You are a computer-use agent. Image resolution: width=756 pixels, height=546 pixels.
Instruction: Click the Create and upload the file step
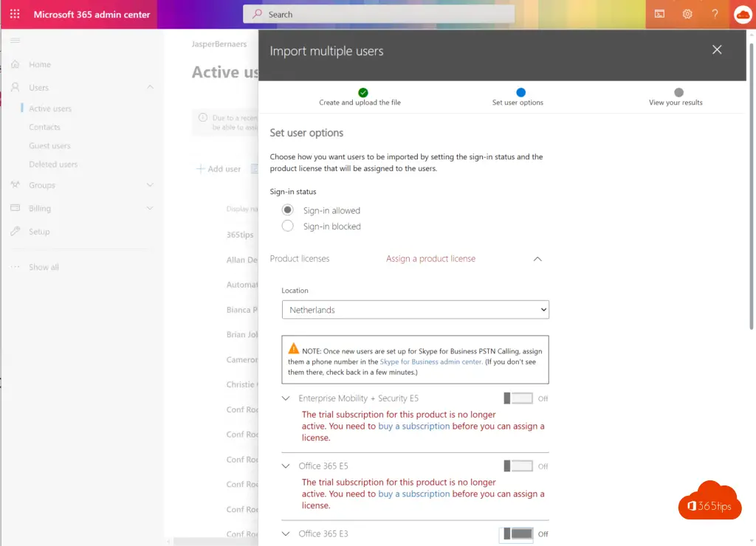click(360, 102)
